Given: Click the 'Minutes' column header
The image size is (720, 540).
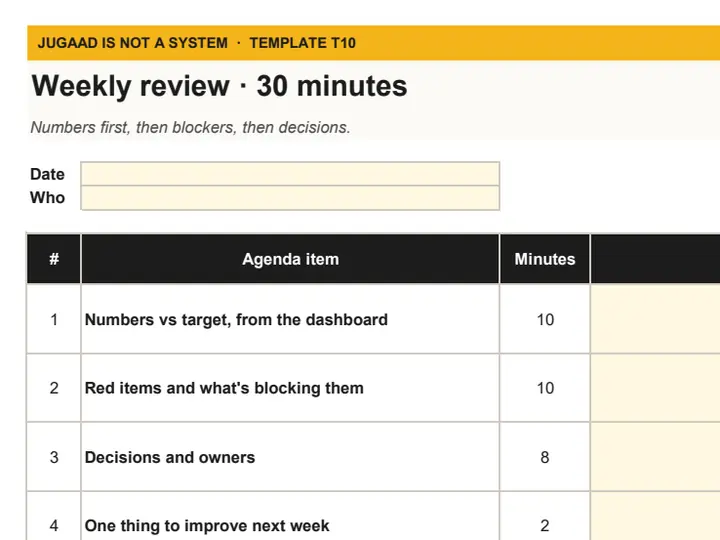Looking at the screenshot, I should (545, 259).
